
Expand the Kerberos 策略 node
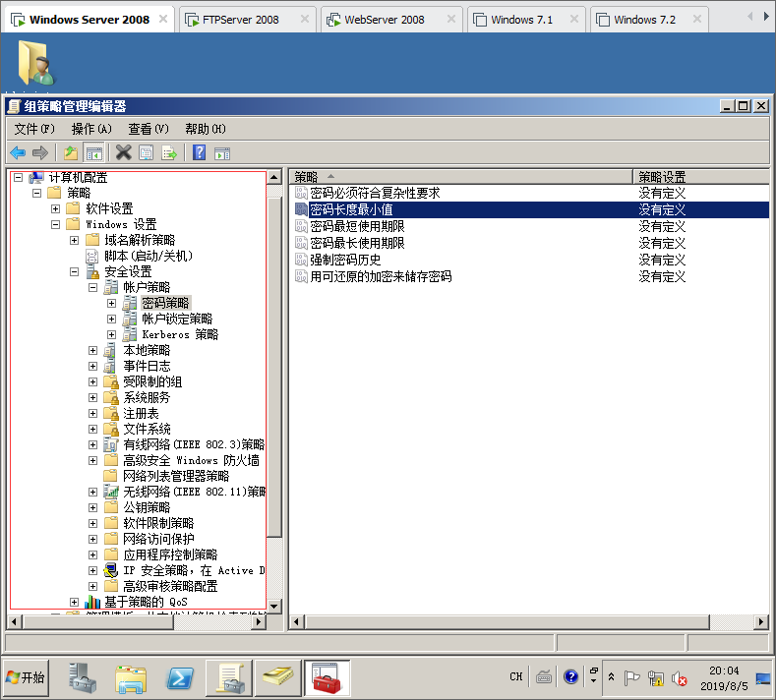(112, 335)
